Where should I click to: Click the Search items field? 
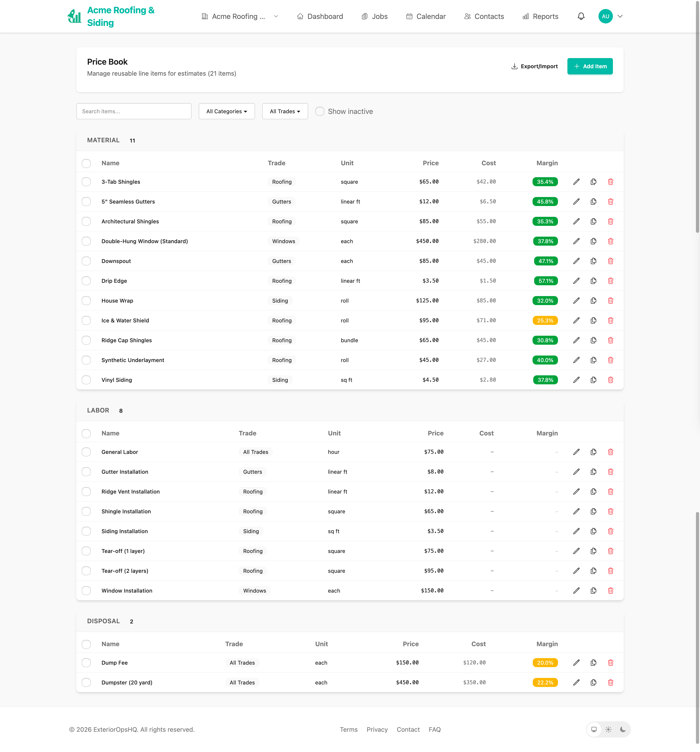pos(133,111)
